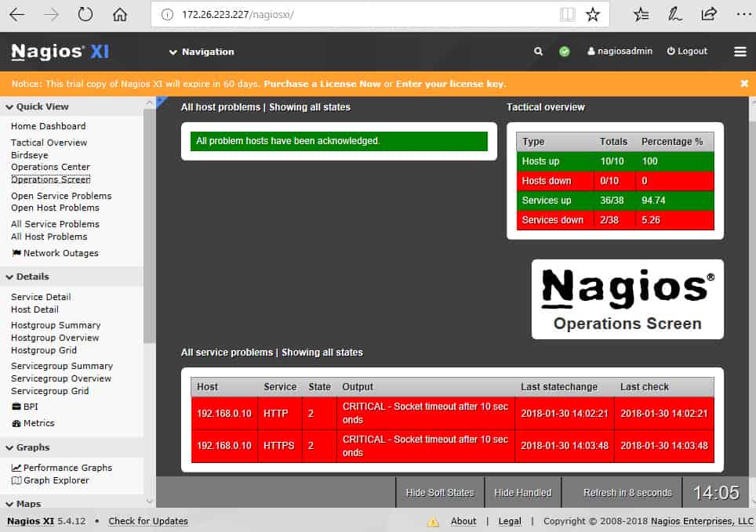Dismiss the trial notice with X
Image resolution: width=756 pixels, height=532 pixels.
pyautogui.click(x=744, y=83)
